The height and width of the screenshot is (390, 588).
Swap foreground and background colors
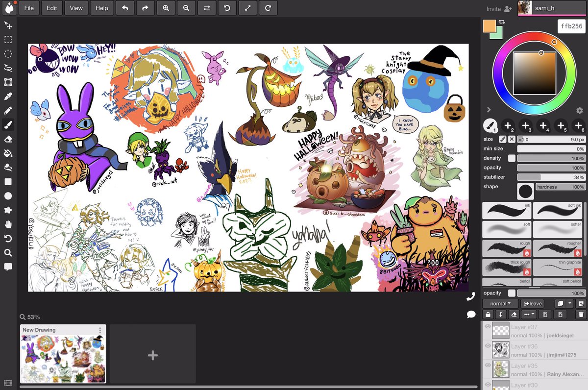pos(502,22)
